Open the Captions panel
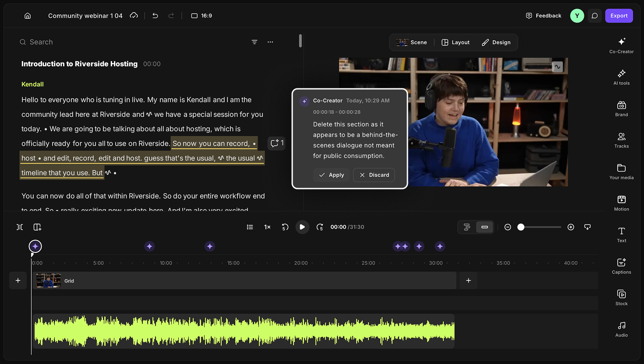This screenshot has height=364, width=644. [621, 266]
